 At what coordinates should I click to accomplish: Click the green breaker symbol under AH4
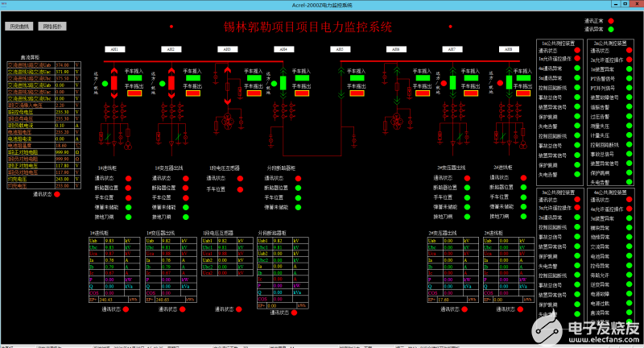[283, 83]
